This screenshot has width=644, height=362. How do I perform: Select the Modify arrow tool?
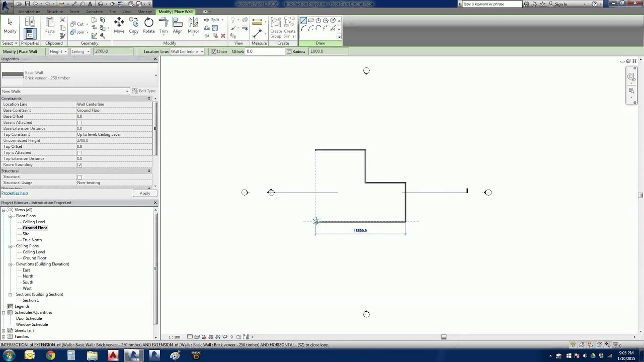click(x=10, y=25)
